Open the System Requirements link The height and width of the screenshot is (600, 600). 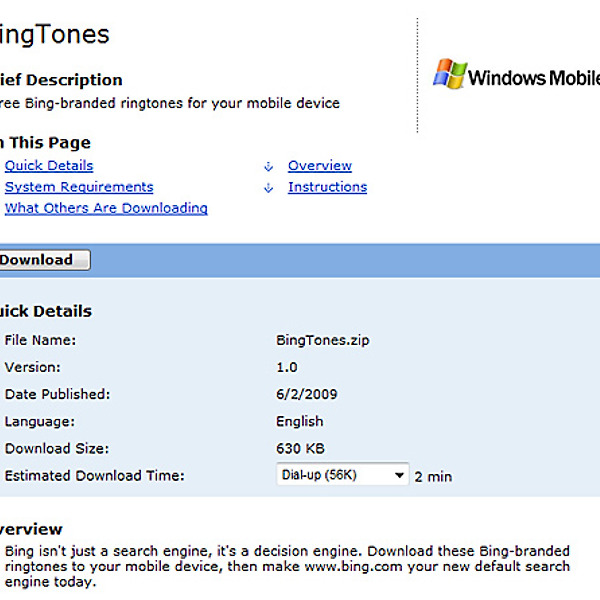79,187
